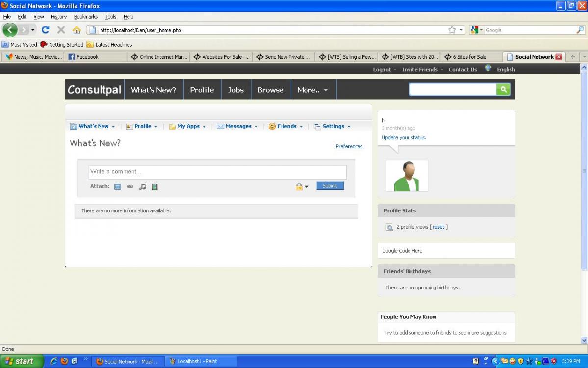Screen dimensions: 588x368
Task: Click the language globe icon
Action: pos(488,68)
